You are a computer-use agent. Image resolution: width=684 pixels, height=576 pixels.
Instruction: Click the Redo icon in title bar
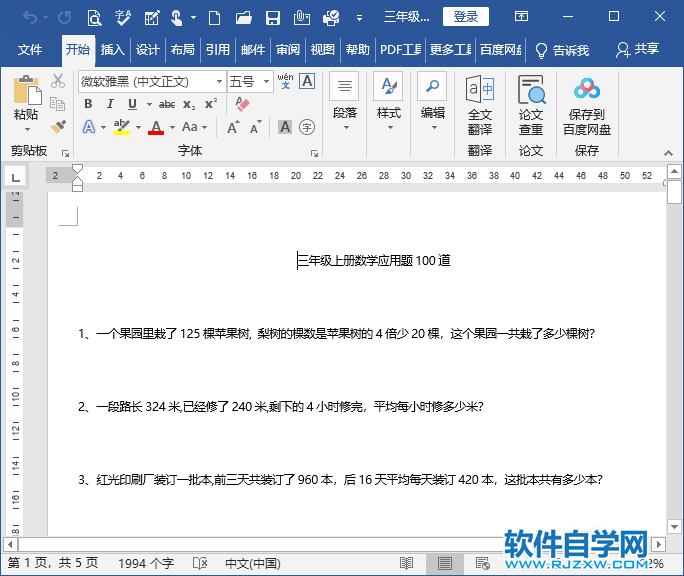pyautogui.click(x=65, y=17)
